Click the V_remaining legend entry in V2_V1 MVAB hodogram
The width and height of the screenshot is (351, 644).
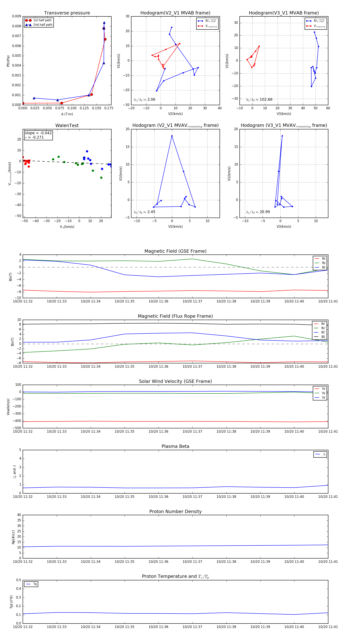207,26
